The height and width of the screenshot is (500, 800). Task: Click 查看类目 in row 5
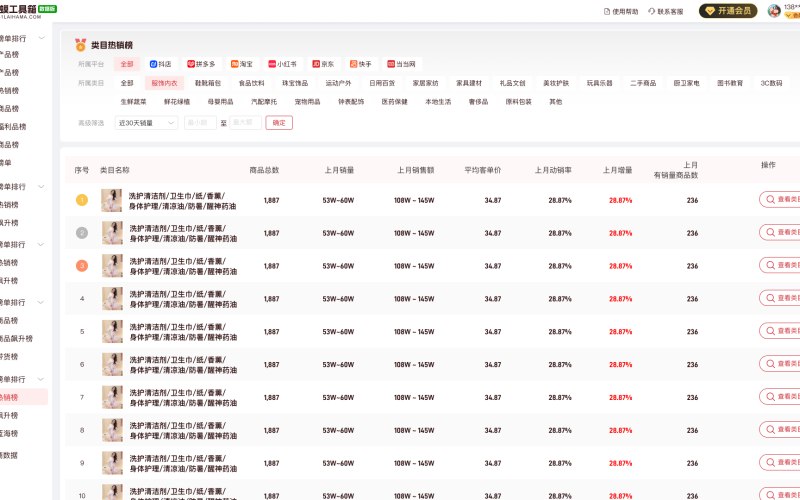780,331
